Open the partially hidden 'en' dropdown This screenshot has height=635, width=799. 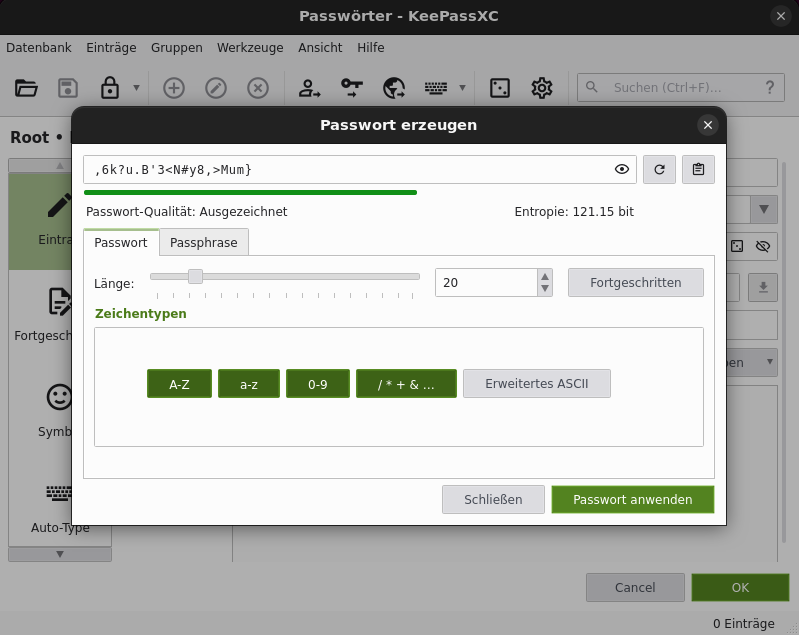click(x=752, y=362)
